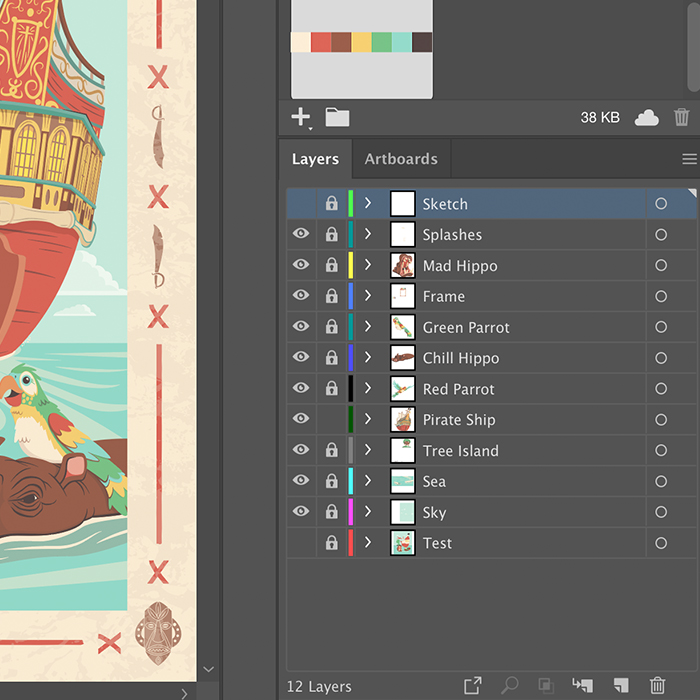Open the add content plus dropdown

point(301,117)
